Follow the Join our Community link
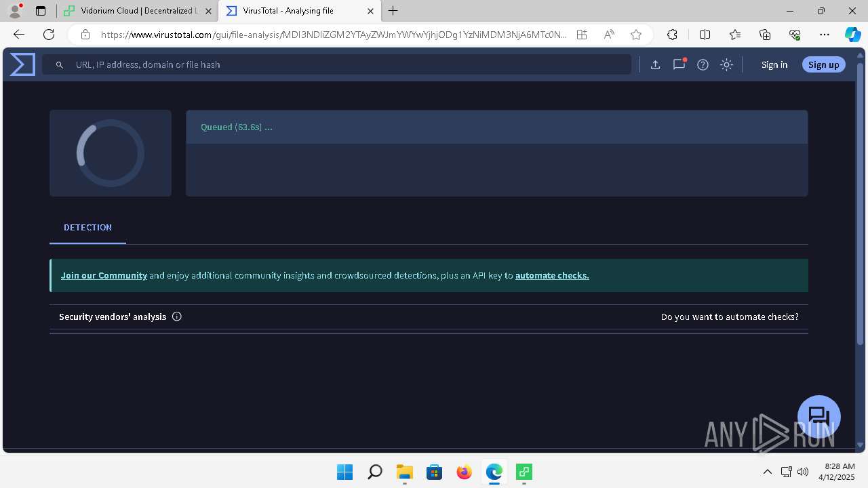868x488 pixels. [104, 276]
